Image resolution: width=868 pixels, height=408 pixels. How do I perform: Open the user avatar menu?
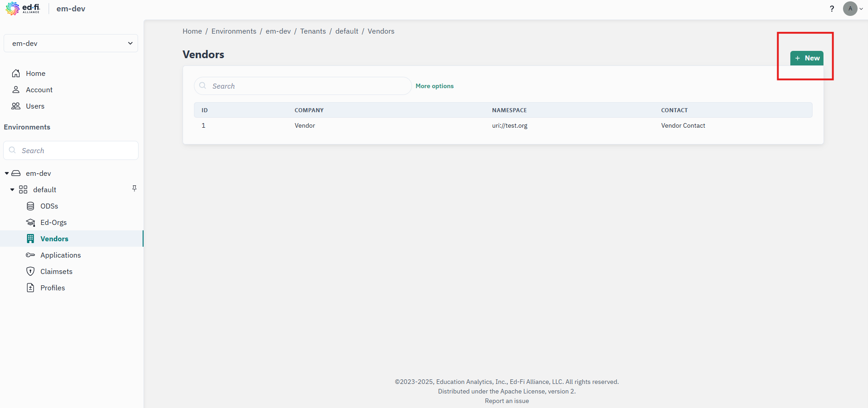coord(853,9)
